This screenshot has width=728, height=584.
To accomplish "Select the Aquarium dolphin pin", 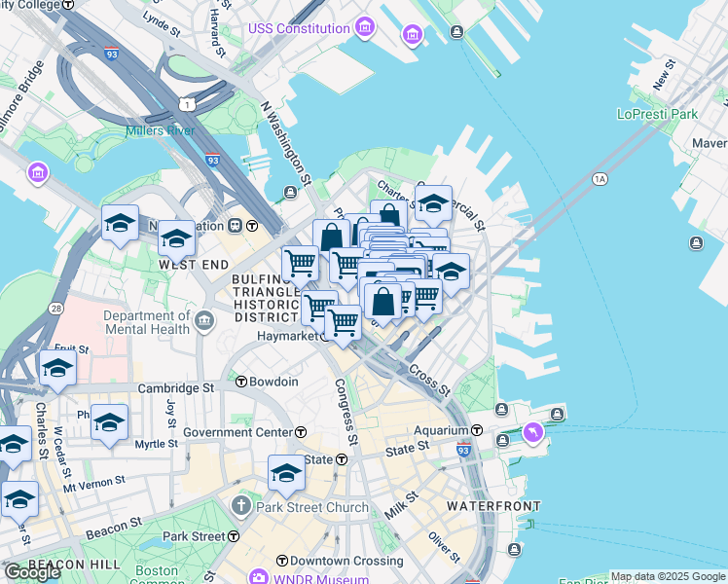I will pos(533,433).
